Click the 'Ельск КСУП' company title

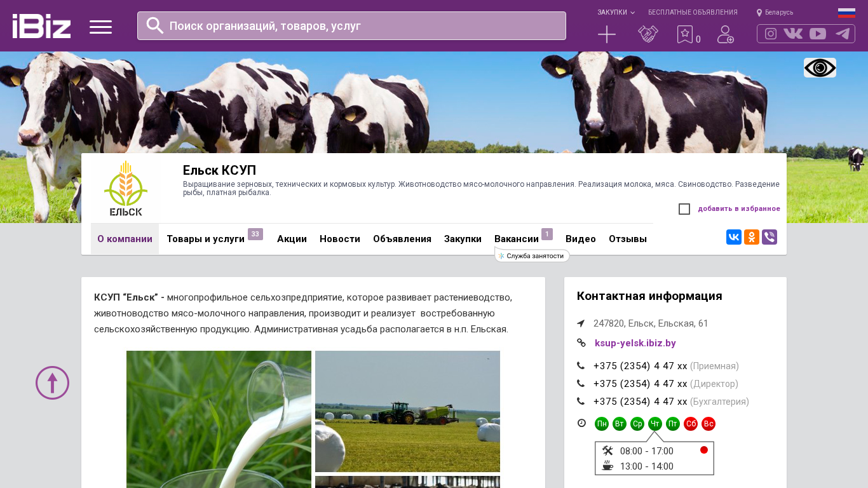[219, 170]
